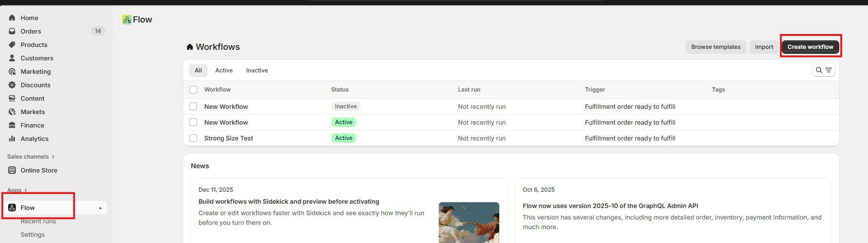Click the Create workflow button
The height and width of the screenshot is (243, 868).
pyautogui.click(x=810, y=47)
